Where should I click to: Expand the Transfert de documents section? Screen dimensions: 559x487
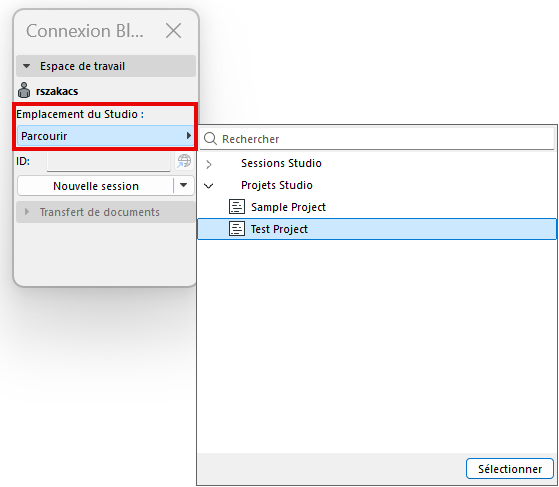point(27,212)
